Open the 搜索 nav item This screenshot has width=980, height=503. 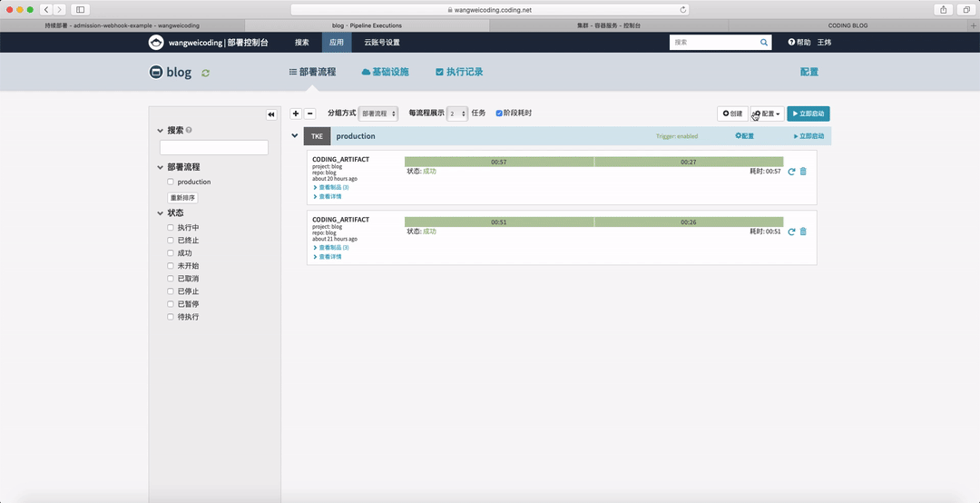(302, 43)
